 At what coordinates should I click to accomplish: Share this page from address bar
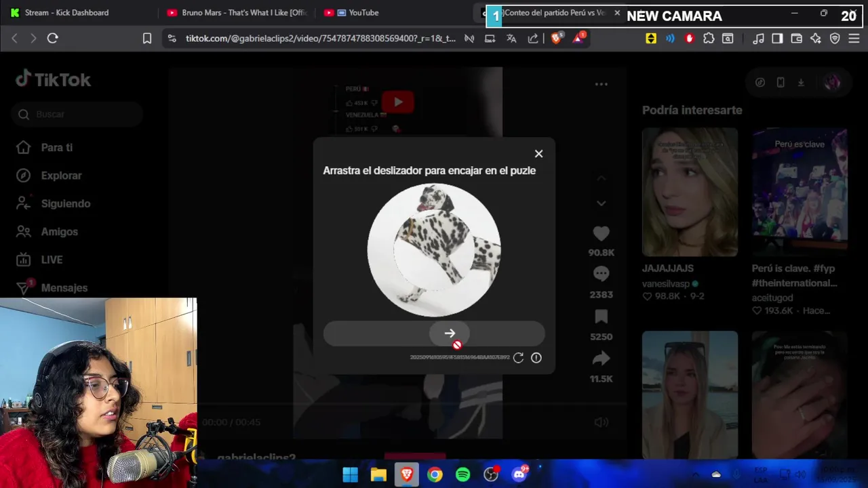tap(533, 39)
